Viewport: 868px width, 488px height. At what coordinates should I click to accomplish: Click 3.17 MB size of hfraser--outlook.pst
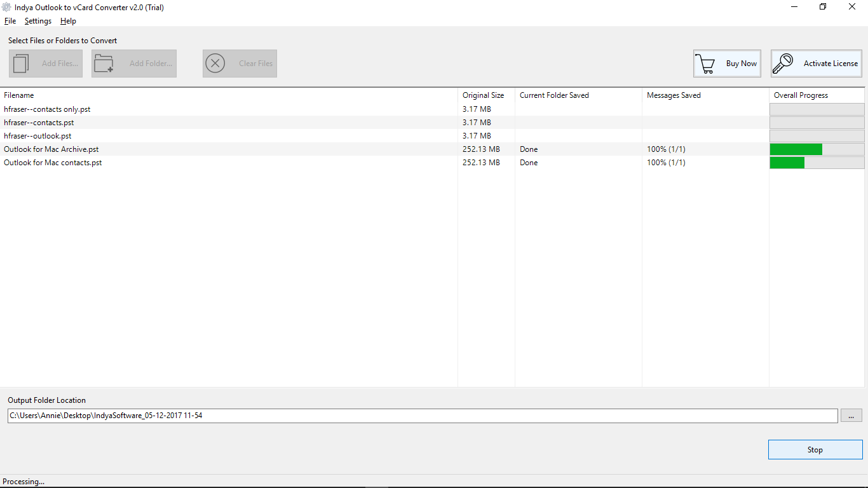[477, 136]
